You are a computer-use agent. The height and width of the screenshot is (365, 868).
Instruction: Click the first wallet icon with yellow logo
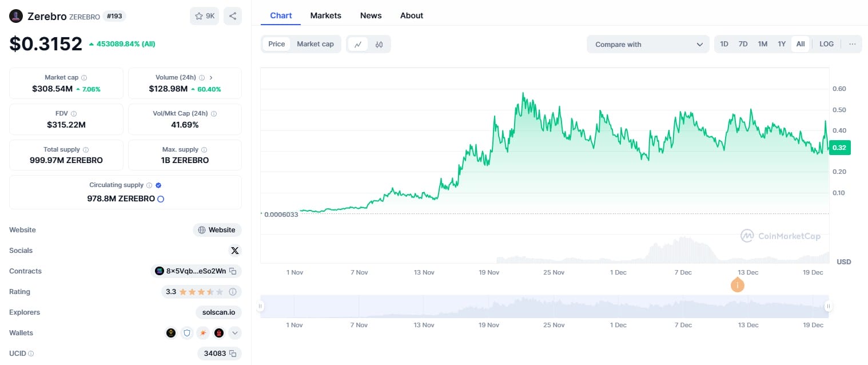coord(171,333)
